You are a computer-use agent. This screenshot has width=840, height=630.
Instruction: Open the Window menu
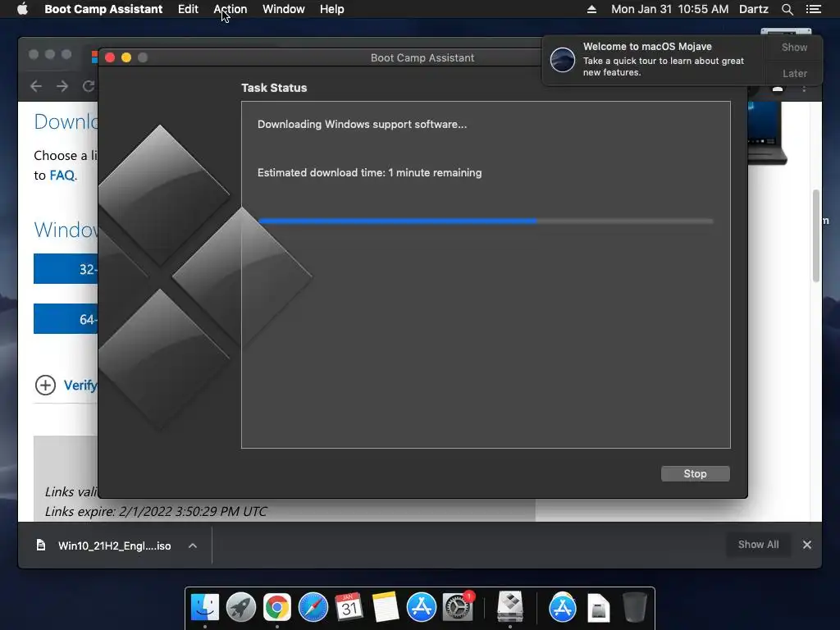pyautogui.click(x=283, y=9)
